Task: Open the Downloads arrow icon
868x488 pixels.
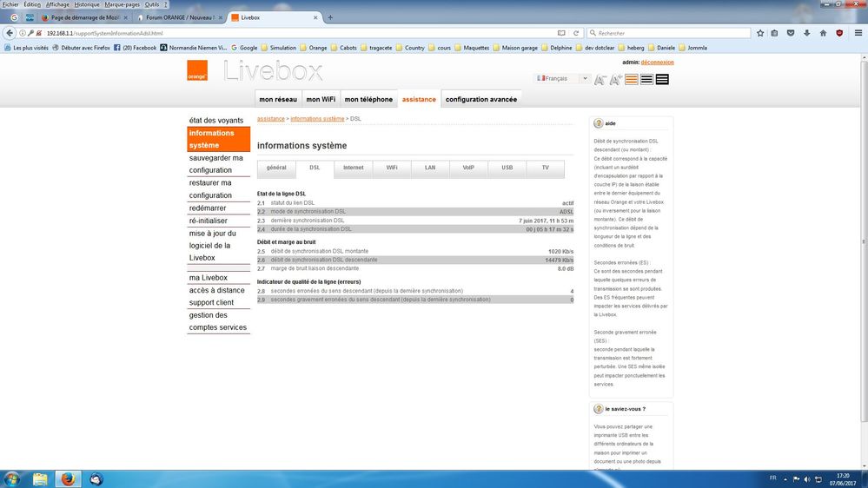Action: [806, 33]
